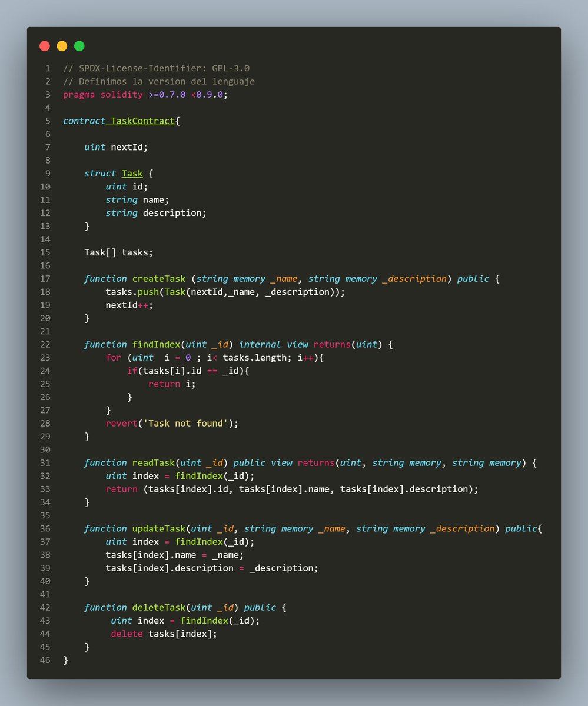Click the 'uint id;' struct field
This screenshot has height=706, width=588.
pyautogui.click(x=127, y=187)
